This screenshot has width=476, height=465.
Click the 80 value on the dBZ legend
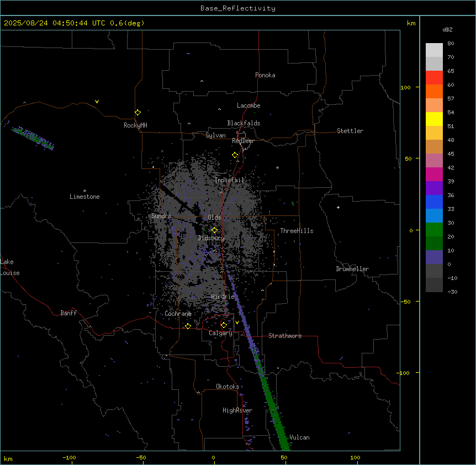click(x=451, y=44)
